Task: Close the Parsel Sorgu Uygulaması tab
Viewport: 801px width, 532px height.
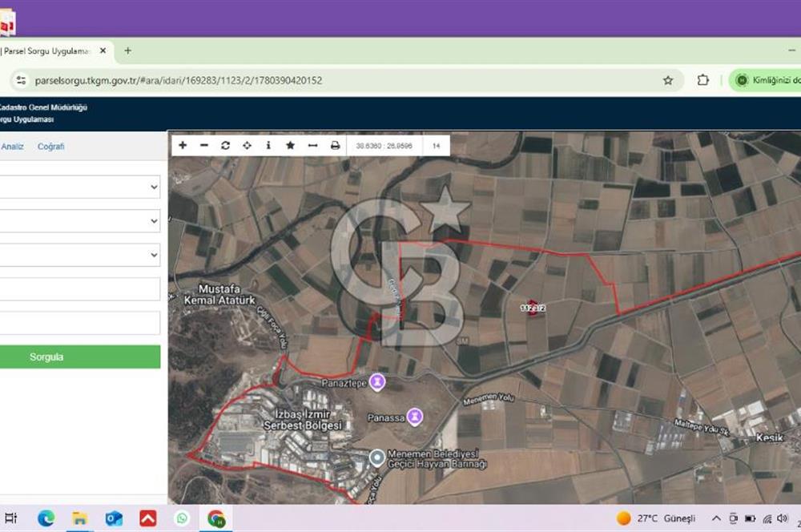Action: 103,50
